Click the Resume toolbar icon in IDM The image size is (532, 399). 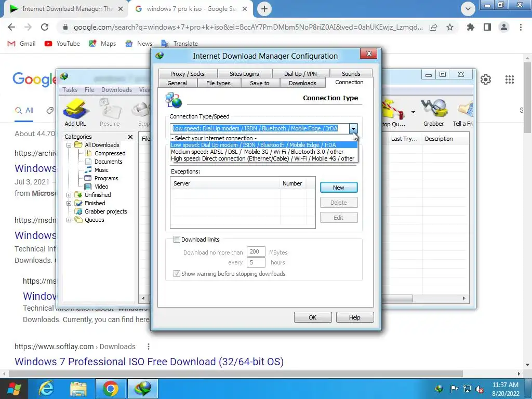pyautogui.click(x=110, y=112)
